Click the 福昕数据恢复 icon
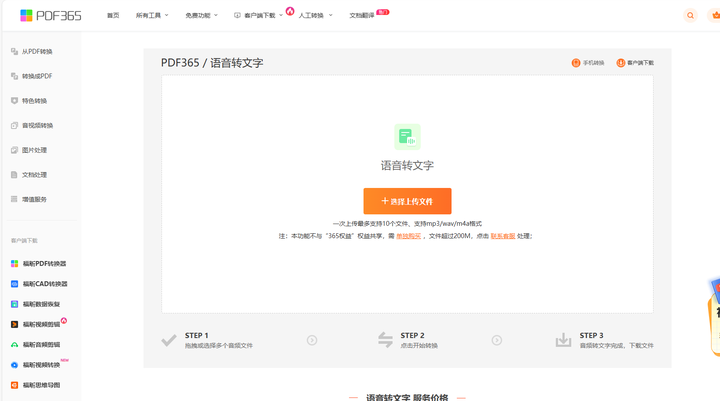Viewport: 720px width, 401px height. [x=14, y=304]
